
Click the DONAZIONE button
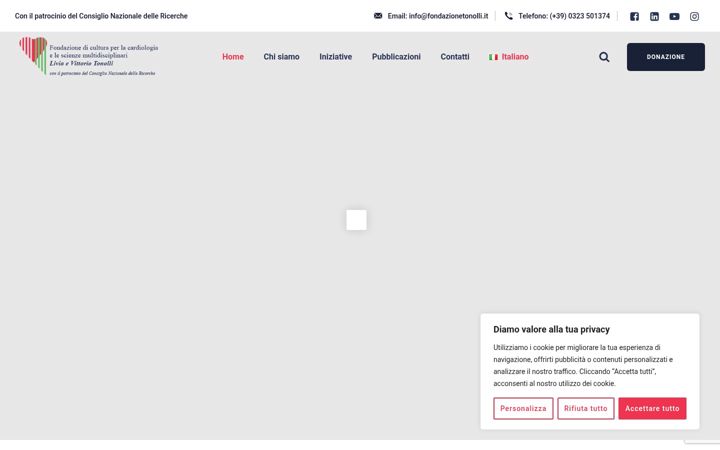pos(666,57)
